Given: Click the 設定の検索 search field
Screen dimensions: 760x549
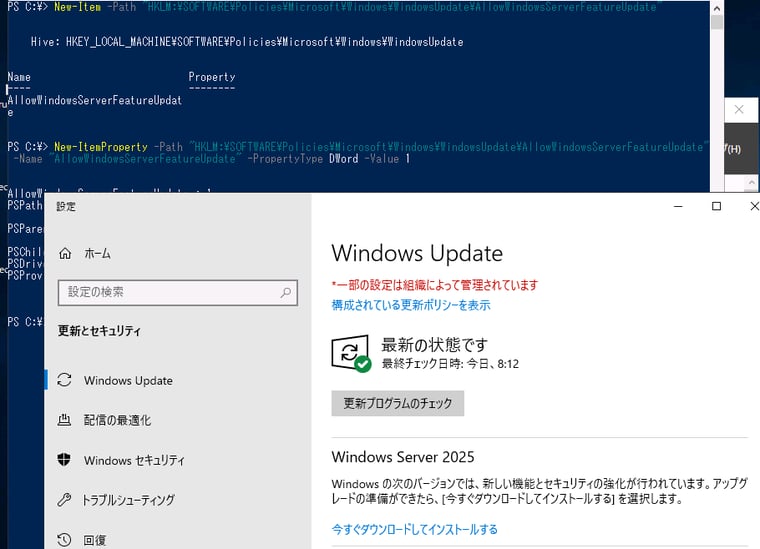Looking at the screenshot, I should pyautogui.click(x=177, y=292).
